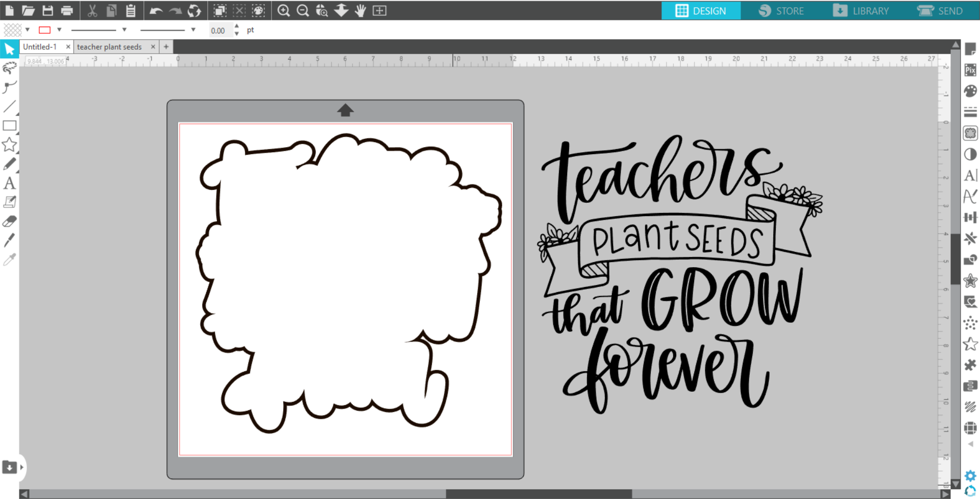
Task: Open the PixScan panel
Action: (970, 70)
